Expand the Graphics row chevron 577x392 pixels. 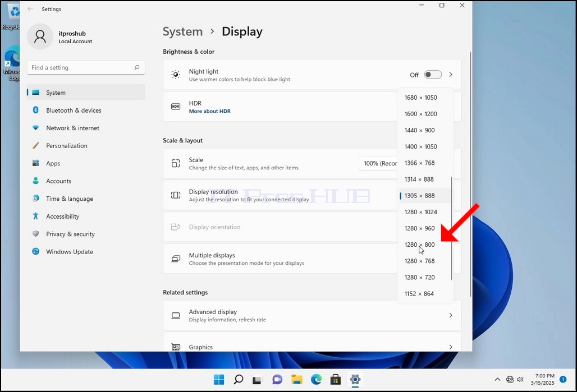(451, 347)
